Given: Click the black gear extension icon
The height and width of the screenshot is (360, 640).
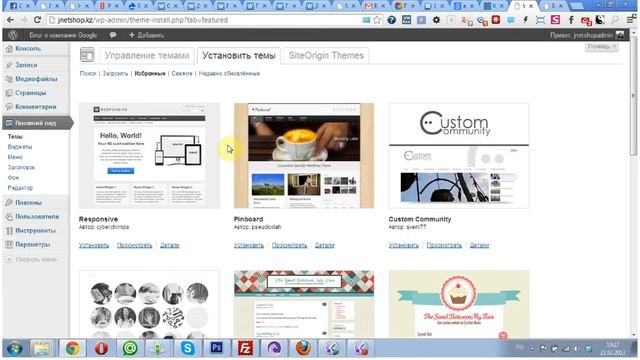Looking at the screenshot, I should 436,20.
